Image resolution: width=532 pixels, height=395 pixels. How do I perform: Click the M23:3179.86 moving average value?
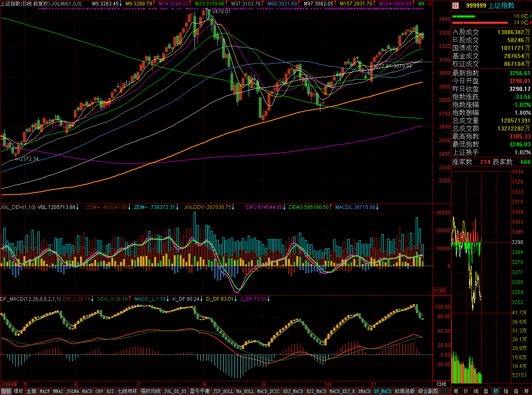pos(209,3)
